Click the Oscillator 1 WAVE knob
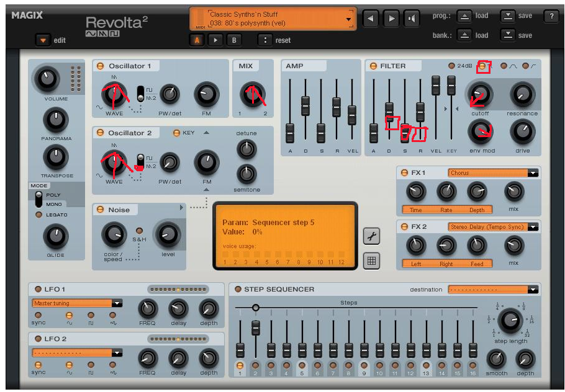 [x=114, y=95]
